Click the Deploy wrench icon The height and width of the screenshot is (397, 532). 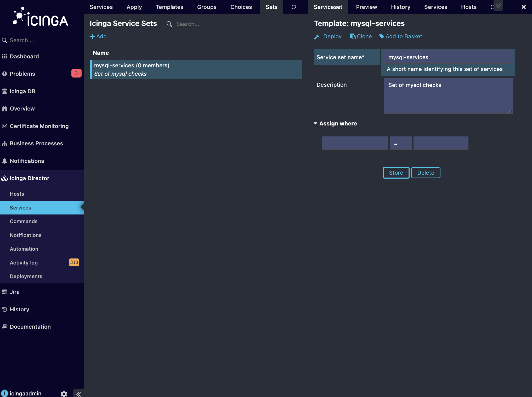click(317, 37)
